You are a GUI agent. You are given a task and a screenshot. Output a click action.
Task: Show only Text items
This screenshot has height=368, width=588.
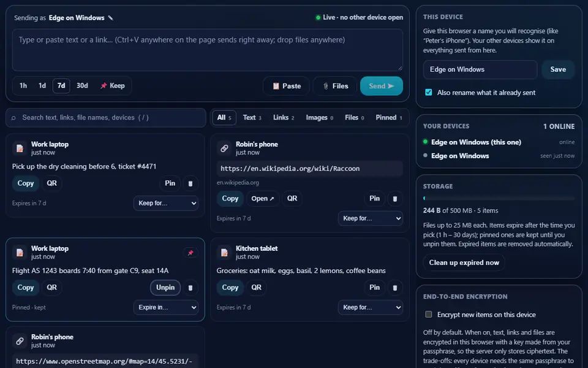coord(252,118)
